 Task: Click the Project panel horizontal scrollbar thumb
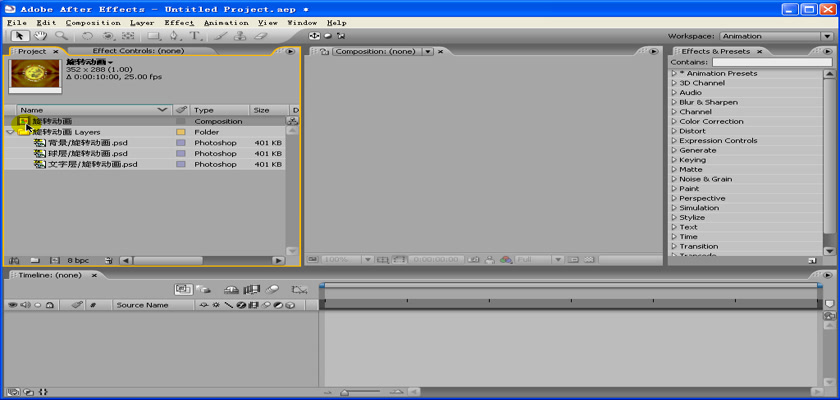(168, 260)
